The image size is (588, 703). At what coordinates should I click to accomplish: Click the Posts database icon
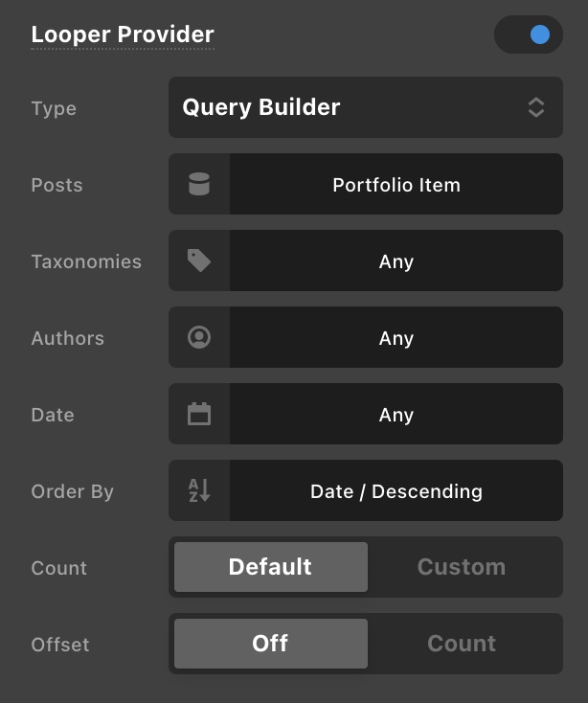199,184
